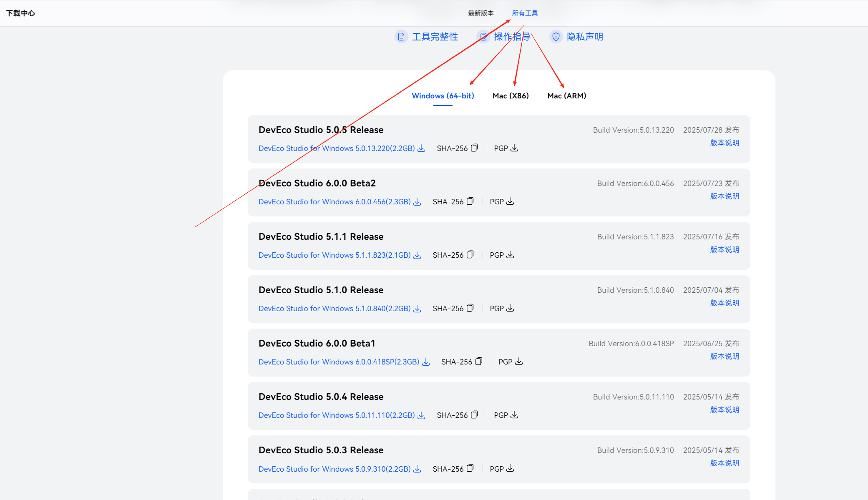Click the 2025/07/04 发布 date

711,290
